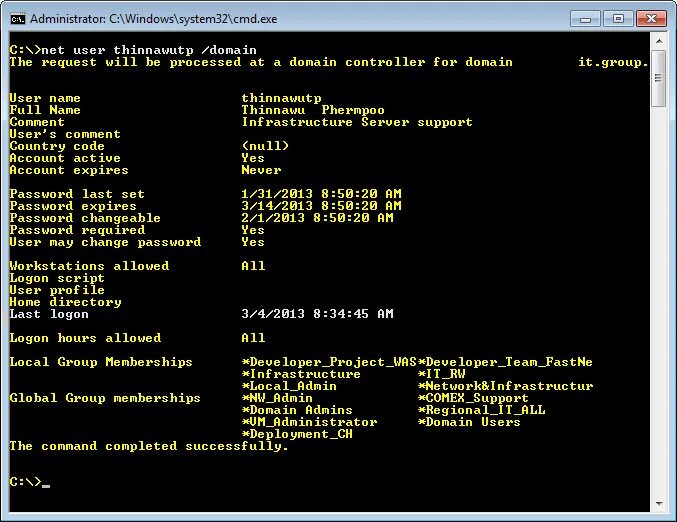Click the *VM_Administrator group entry
This screenshot has height=522, width=677.
pyautogui.click(x=309, y=422)
